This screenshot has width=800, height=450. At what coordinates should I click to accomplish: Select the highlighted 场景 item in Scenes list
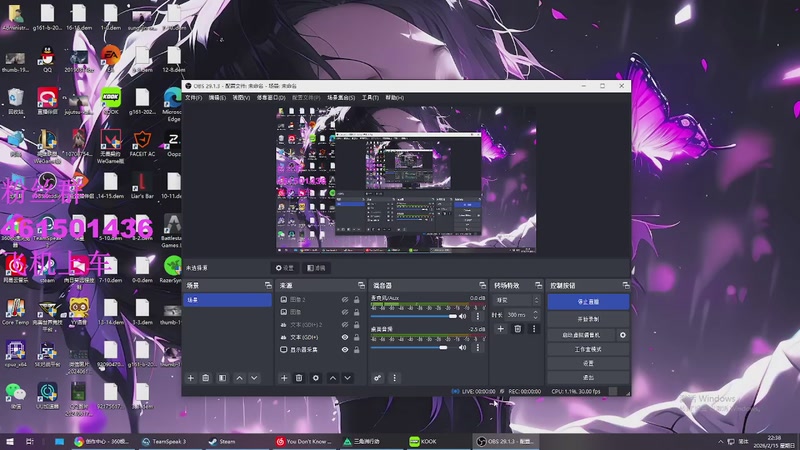point(227,300)
